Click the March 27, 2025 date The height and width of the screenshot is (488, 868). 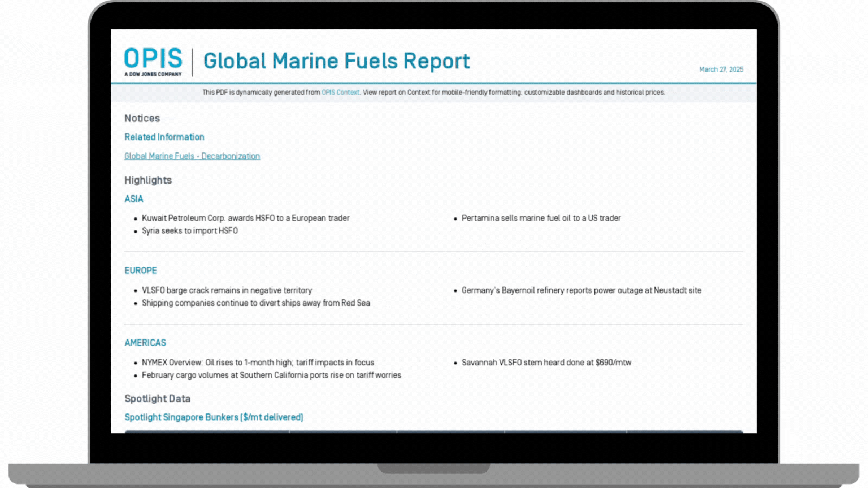[x=721, y=69]
